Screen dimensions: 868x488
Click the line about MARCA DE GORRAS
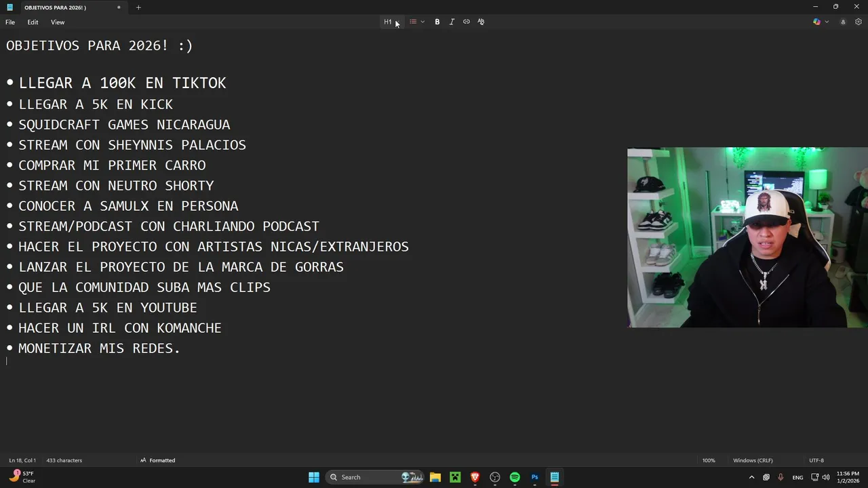[x=181, y=267]
